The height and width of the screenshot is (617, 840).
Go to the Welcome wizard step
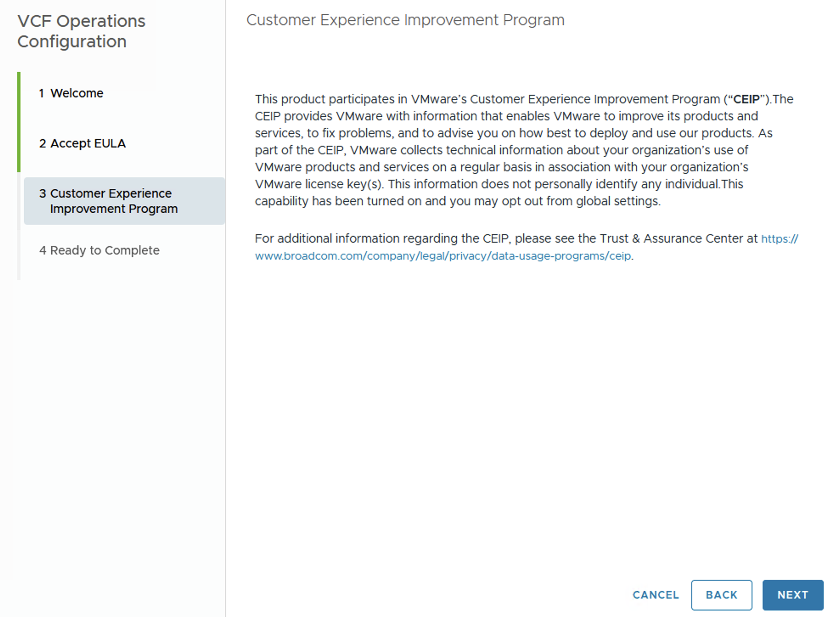tap(76, 93)
